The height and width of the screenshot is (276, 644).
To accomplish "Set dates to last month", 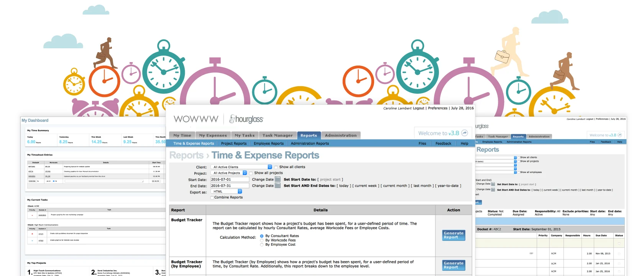I will coord(422,186).
